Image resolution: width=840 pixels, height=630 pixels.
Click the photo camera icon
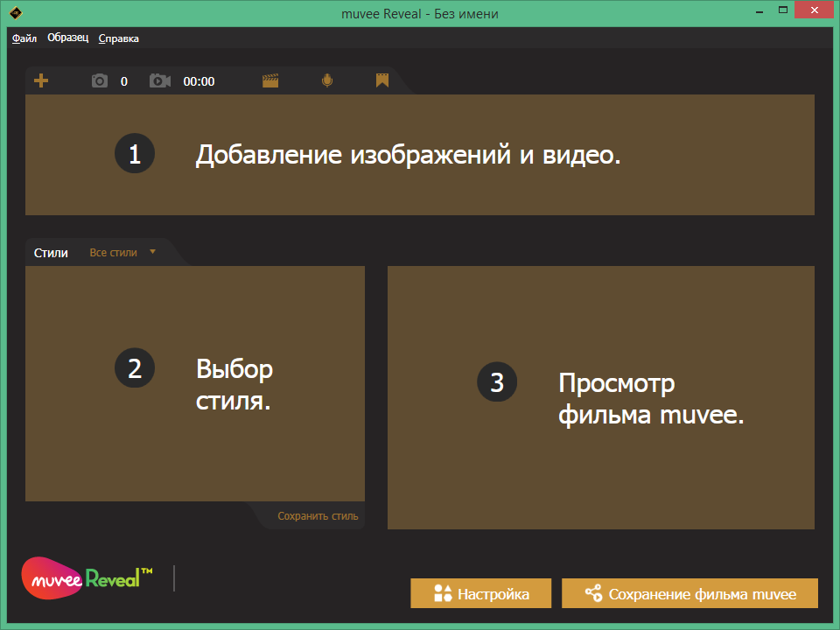(x=100, y=80)
